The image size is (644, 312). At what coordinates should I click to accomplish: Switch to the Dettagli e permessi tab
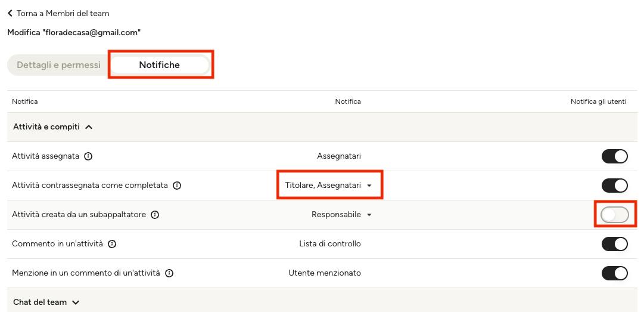(59, 65)
